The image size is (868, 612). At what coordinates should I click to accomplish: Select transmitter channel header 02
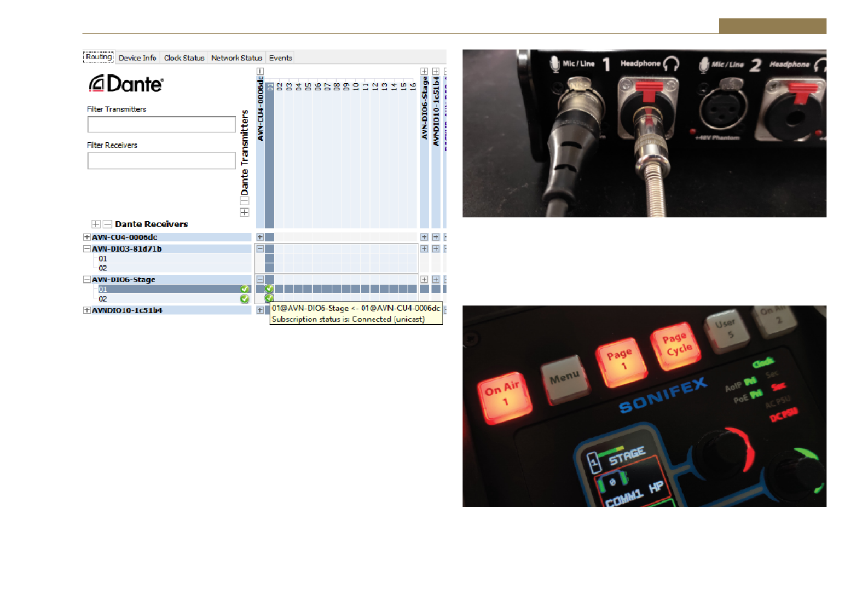click(279, 86)
